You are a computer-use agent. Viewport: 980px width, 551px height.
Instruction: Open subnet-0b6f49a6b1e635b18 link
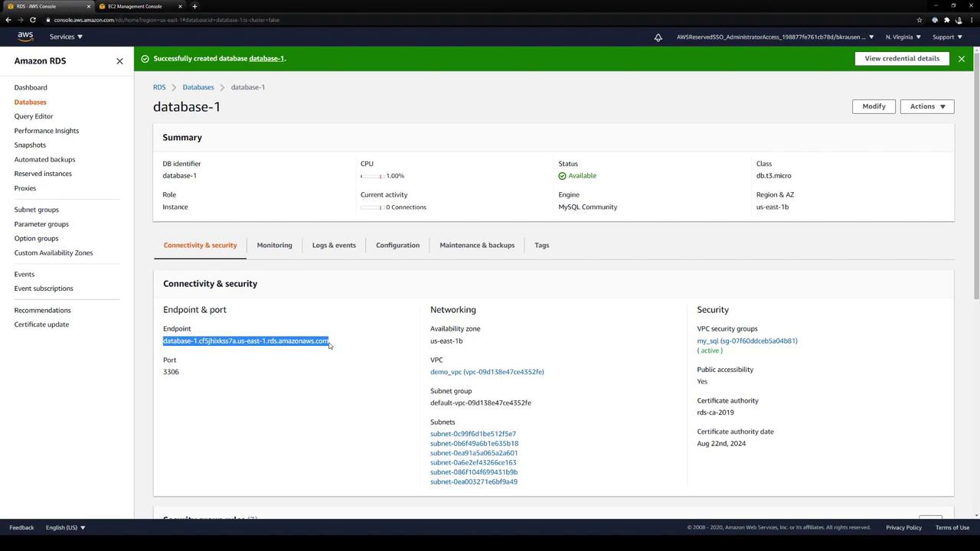474,444
